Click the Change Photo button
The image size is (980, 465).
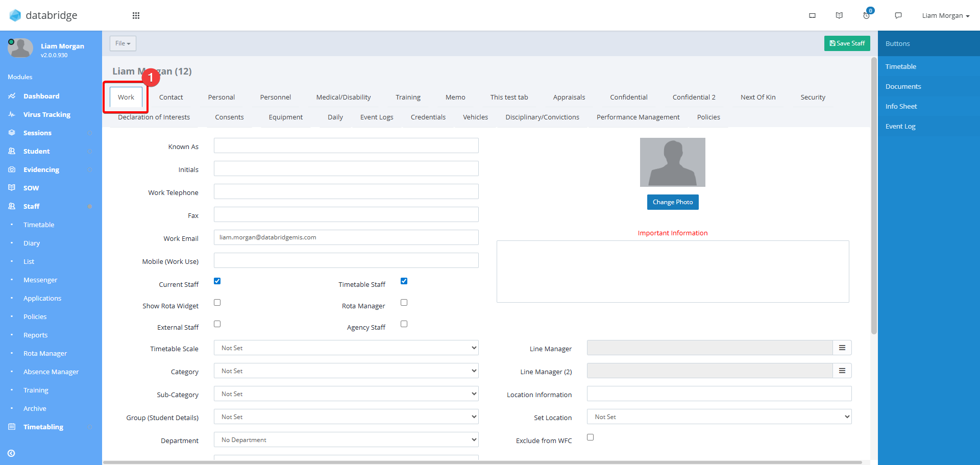tap(673, 202)
